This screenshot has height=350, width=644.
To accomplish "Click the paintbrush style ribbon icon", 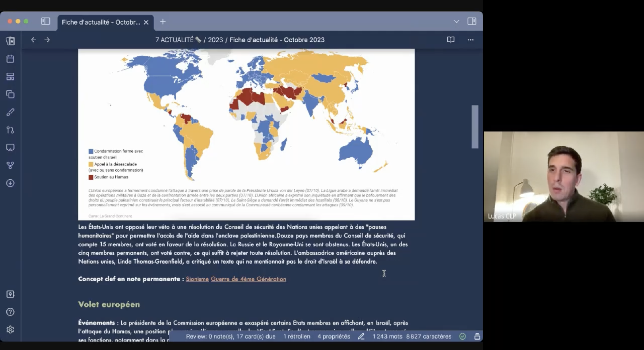I will point(10,112).
